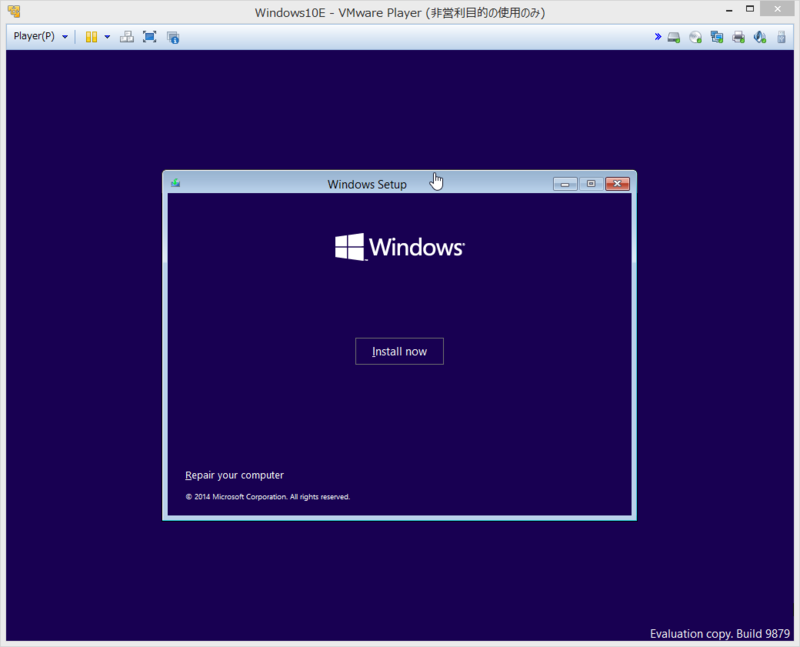The image size is (800, 647).
Task: Click the Windows Setup title icon
Action: point(176,183)
